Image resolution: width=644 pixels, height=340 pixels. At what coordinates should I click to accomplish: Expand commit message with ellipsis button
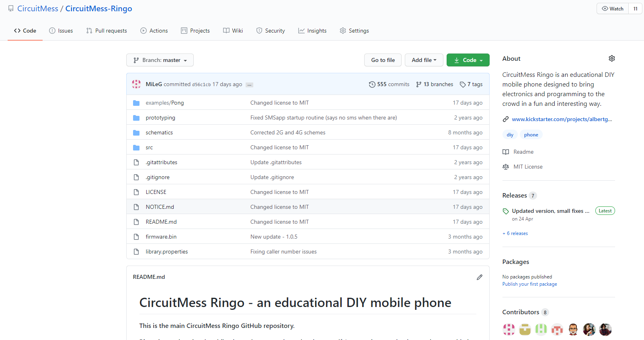click(x=249, y=85)
